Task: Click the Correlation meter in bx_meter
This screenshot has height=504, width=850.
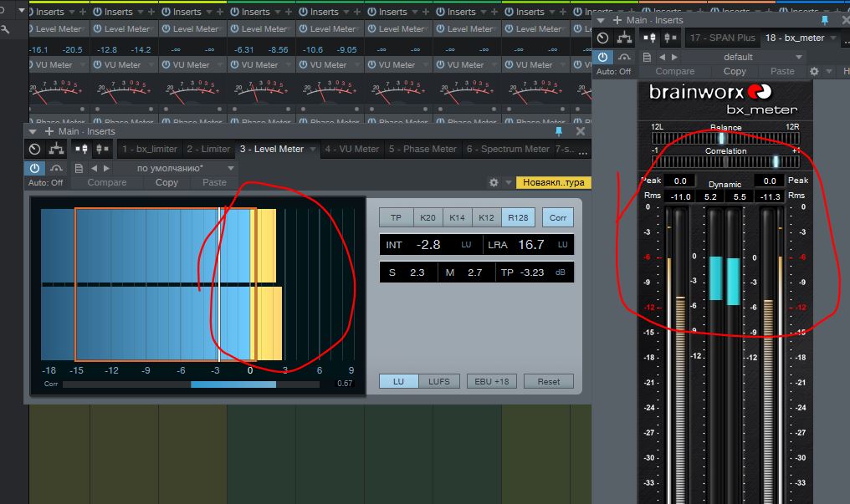Action: (725, 161)
